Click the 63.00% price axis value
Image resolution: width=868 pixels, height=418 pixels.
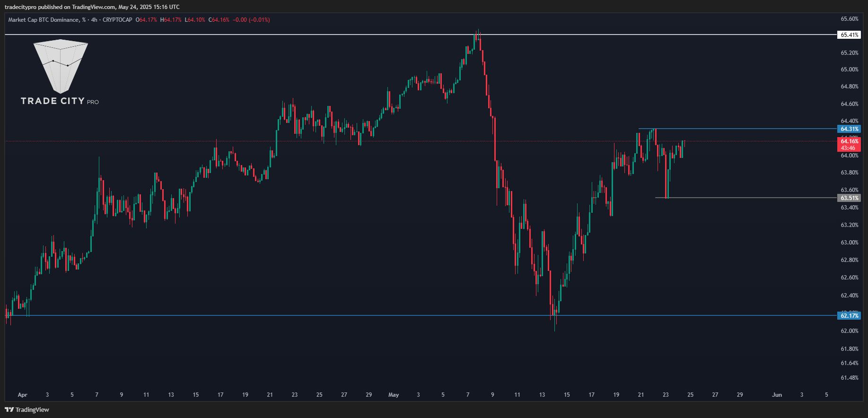[x=849, y=242]
